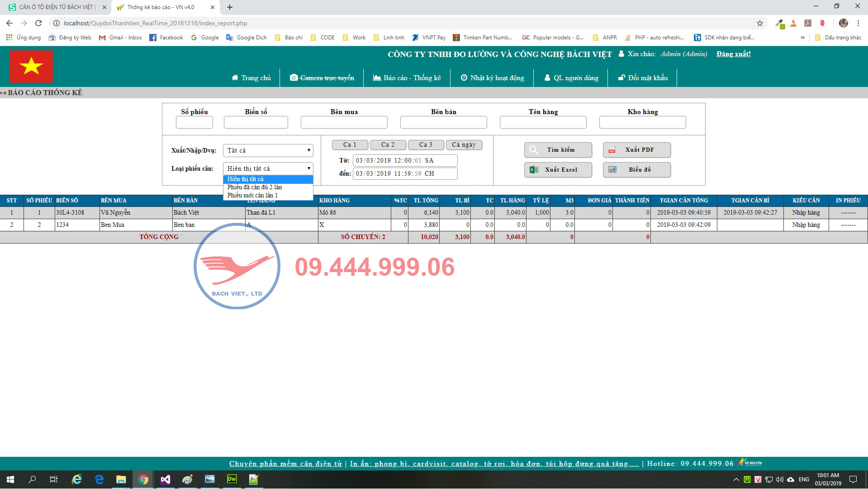Click the Từ start datetime field
868x489 pixels.
click(x=405, y=160)
